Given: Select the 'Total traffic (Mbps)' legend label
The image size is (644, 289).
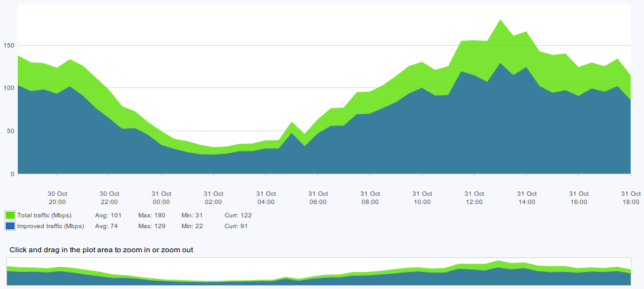Looking at the screenshot, I should (44, 215).
